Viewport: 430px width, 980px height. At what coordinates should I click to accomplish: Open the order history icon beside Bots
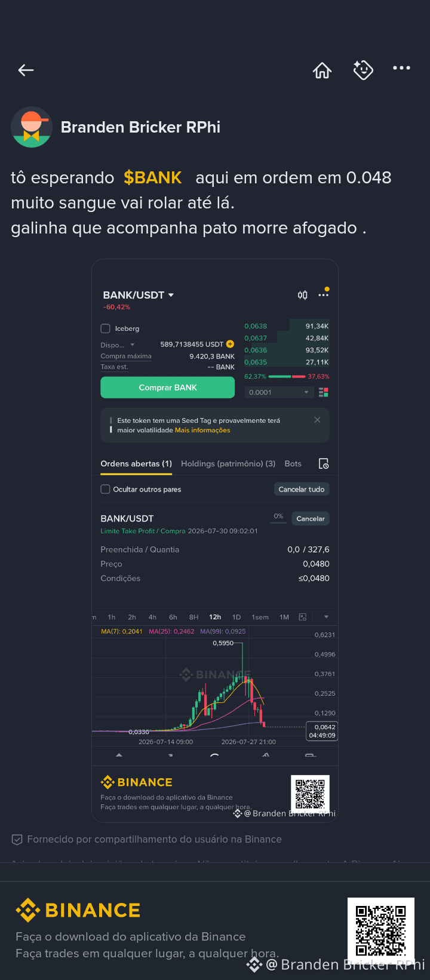pyautogui.click(x=324, y=464)
